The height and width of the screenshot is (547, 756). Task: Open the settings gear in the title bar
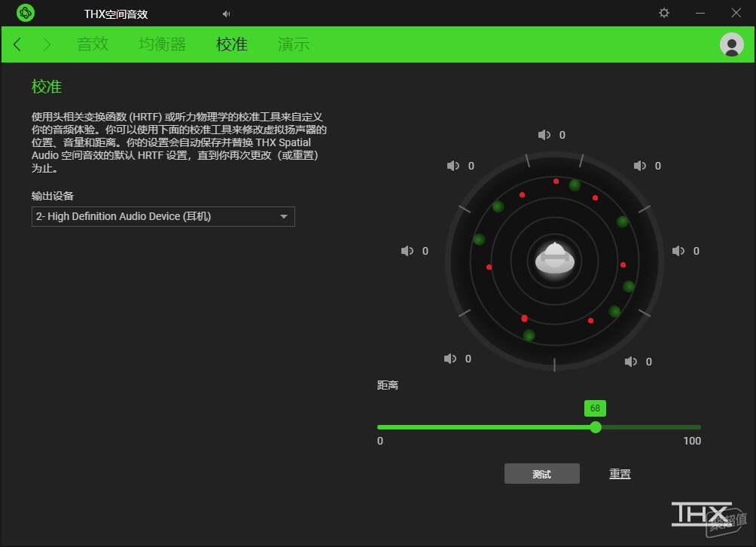coord(664,13)
